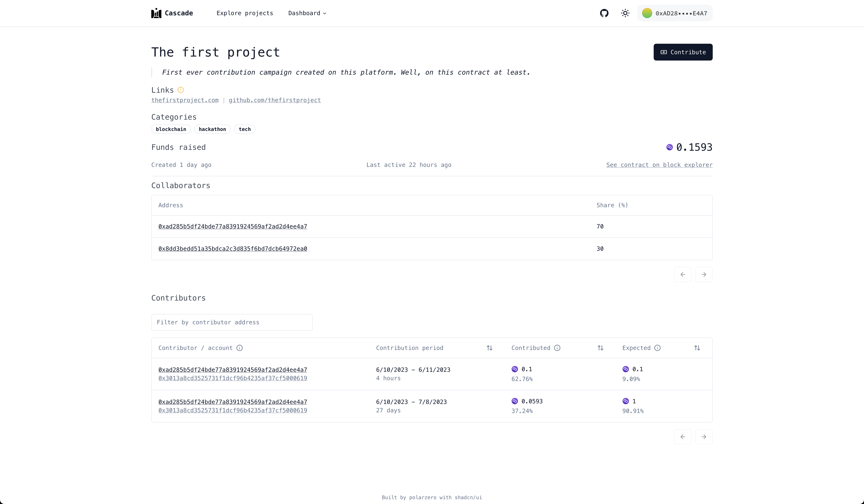
Task: Click info icon next to Expected header
Action: [657, 348]
